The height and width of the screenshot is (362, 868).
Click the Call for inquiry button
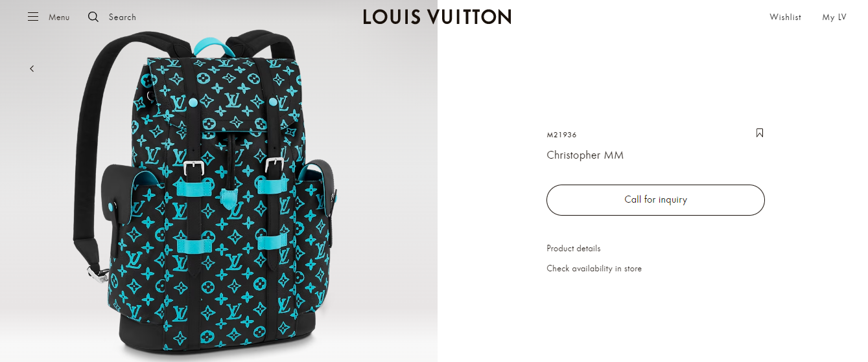point(655,200)
